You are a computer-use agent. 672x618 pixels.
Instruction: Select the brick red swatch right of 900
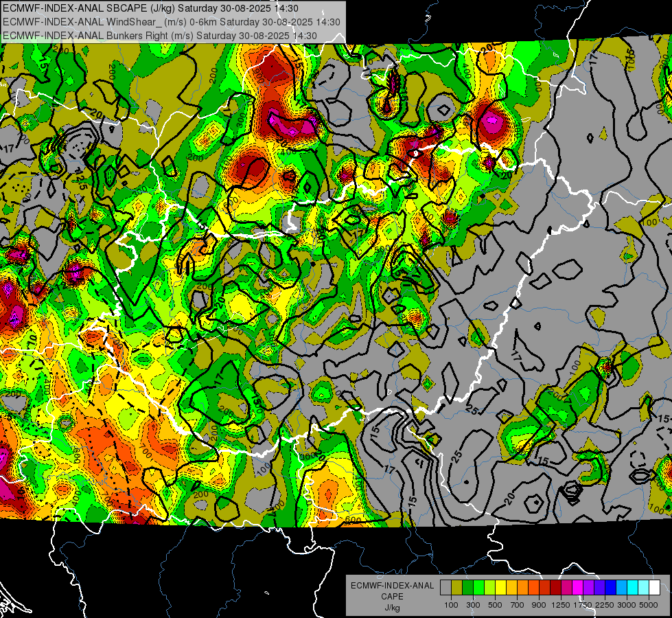point(545,588)
